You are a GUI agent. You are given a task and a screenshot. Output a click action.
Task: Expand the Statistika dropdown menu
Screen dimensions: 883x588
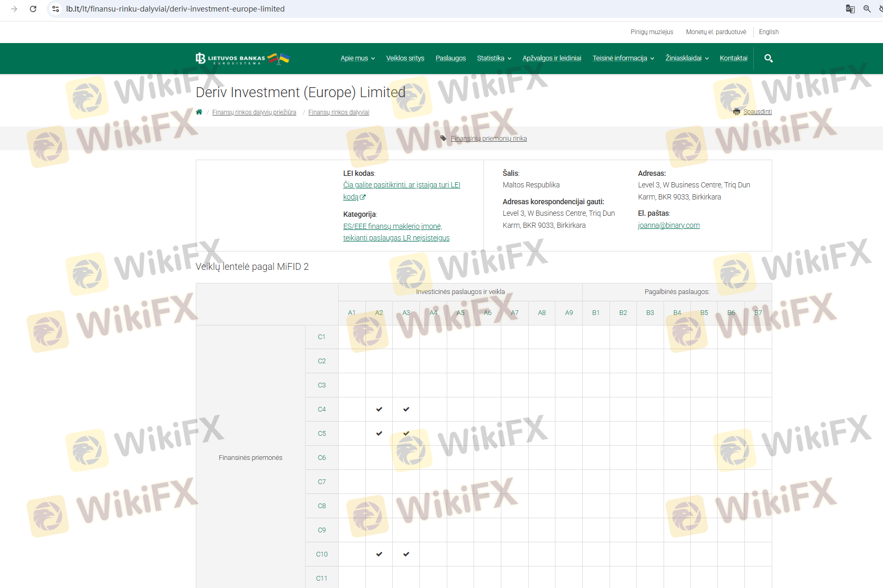[493, 58]
